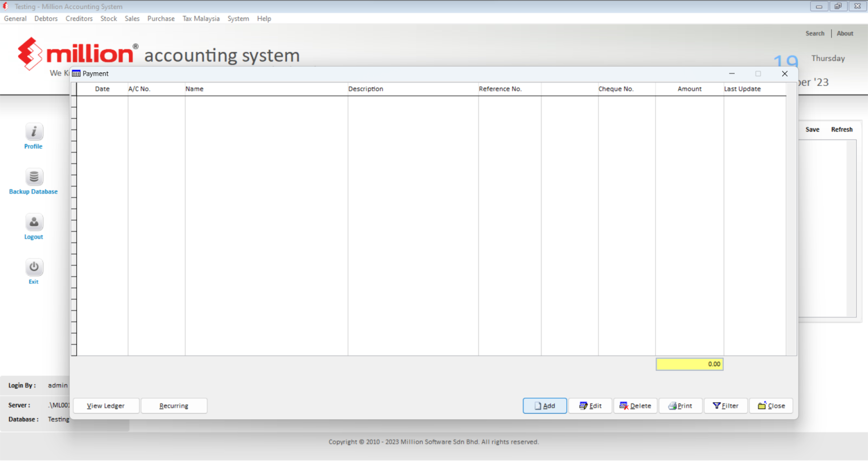Click the About link near the top right
This screenshot has width=868, height=461.
click(845, 33)
